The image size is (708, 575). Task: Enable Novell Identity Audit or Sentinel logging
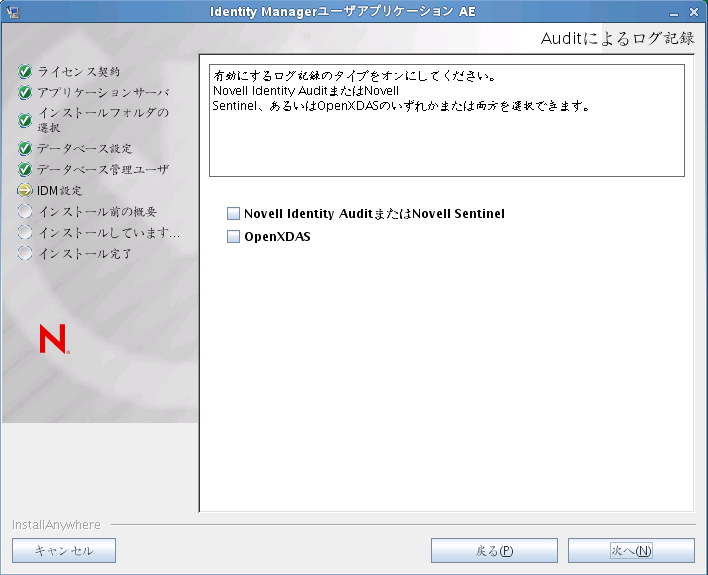click(233, 213)
